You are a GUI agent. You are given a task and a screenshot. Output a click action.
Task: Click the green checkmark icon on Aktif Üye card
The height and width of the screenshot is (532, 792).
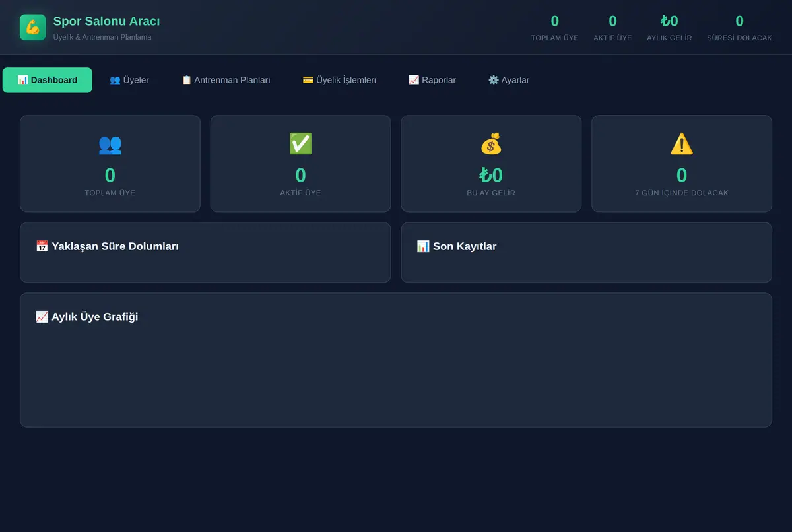tap(300, 144)
